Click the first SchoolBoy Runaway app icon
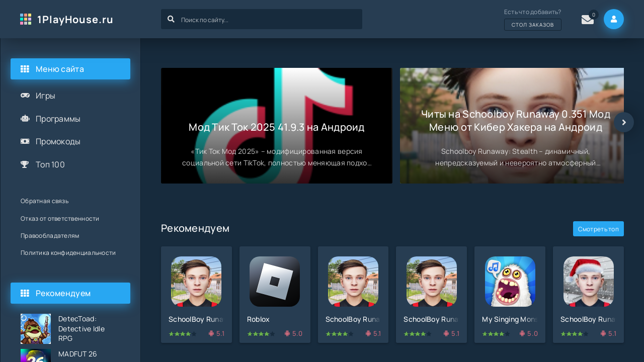This screenshot has width=644, height=362. click(x=196, y=282)
